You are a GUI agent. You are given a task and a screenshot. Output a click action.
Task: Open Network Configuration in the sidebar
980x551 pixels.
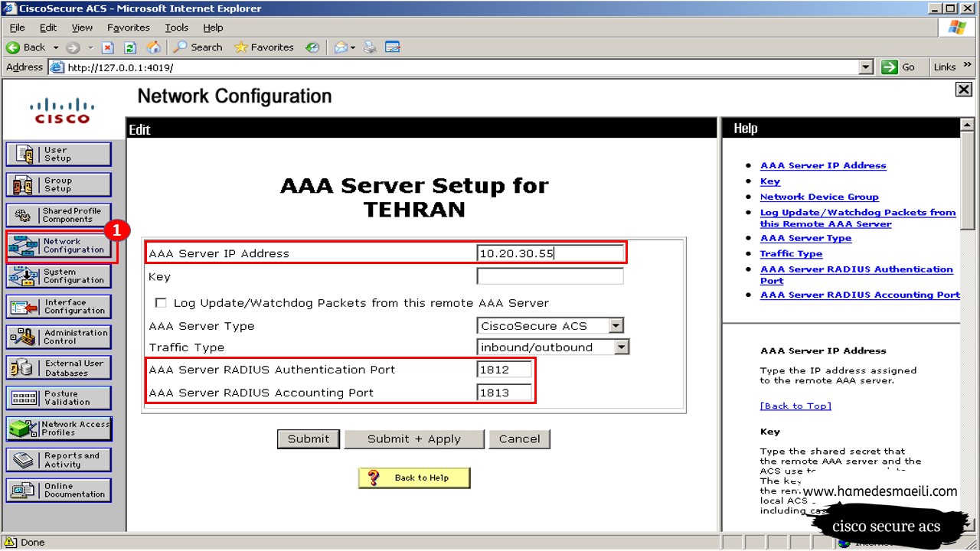point(58,246)
